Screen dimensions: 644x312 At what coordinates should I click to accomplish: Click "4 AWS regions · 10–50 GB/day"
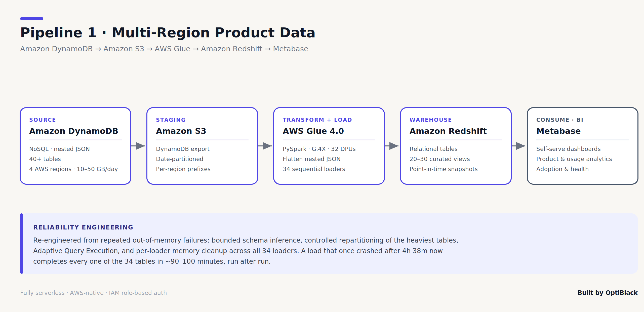click(x=73, y=169)
